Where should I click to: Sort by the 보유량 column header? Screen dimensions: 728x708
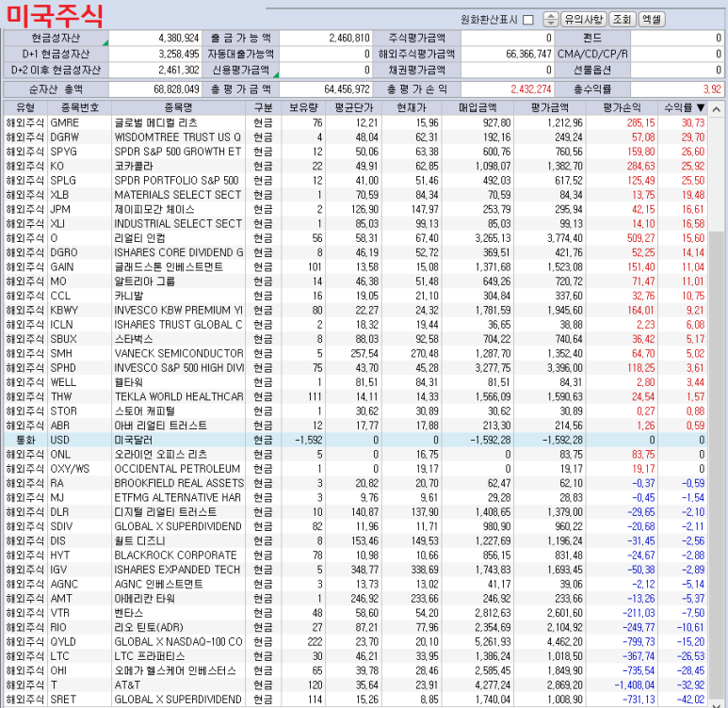point(303,107)
